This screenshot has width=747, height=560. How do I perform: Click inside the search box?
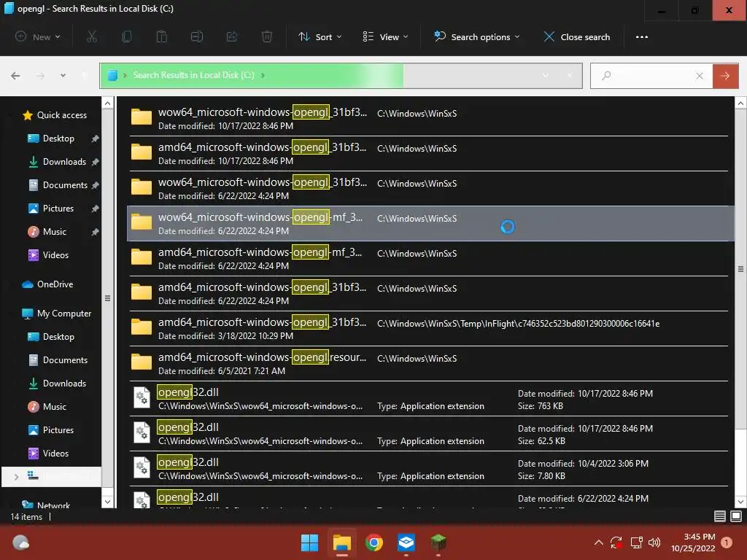point(650,76)
